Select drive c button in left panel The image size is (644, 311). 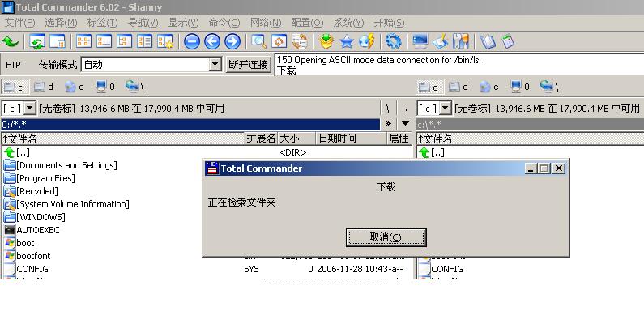[x=15, y=87]
